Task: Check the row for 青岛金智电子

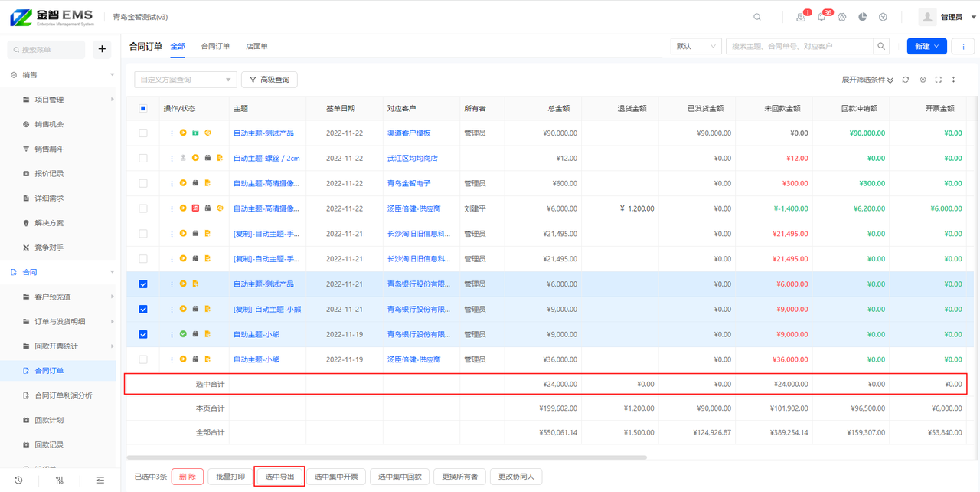Action: tap(143, 183)
